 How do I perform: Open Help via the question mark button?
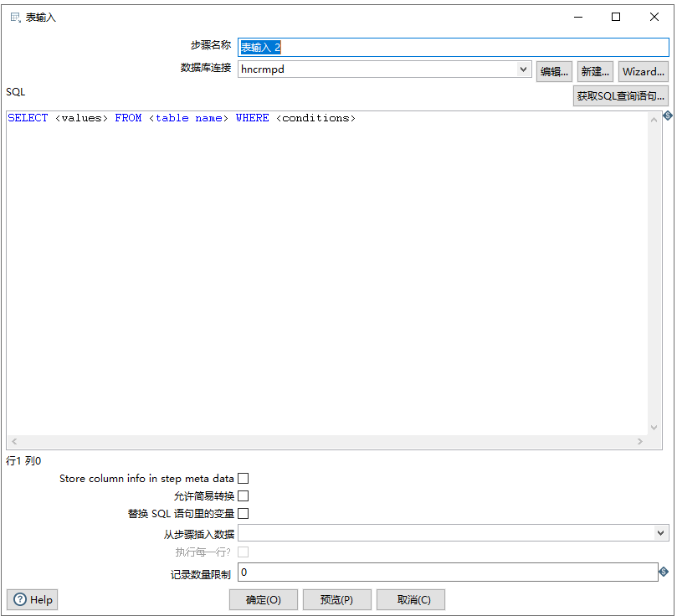pos(32,599)
